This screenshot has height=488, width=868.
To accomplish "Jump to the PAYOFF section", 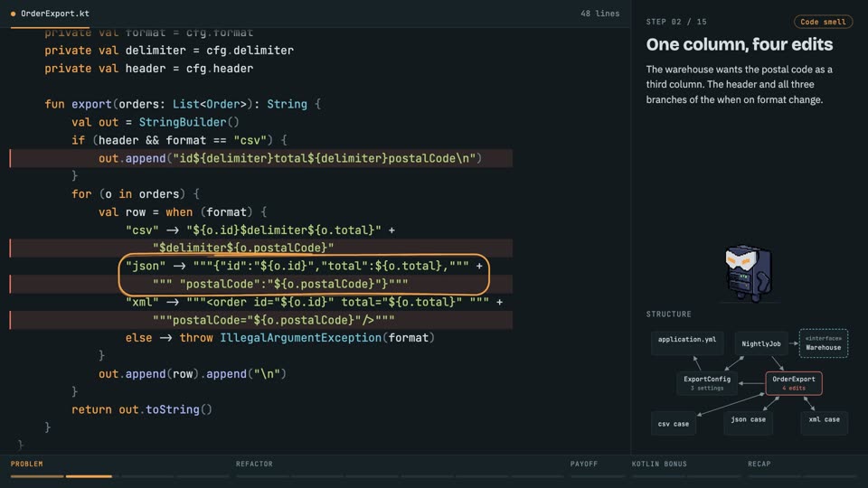I will [584, 464].
